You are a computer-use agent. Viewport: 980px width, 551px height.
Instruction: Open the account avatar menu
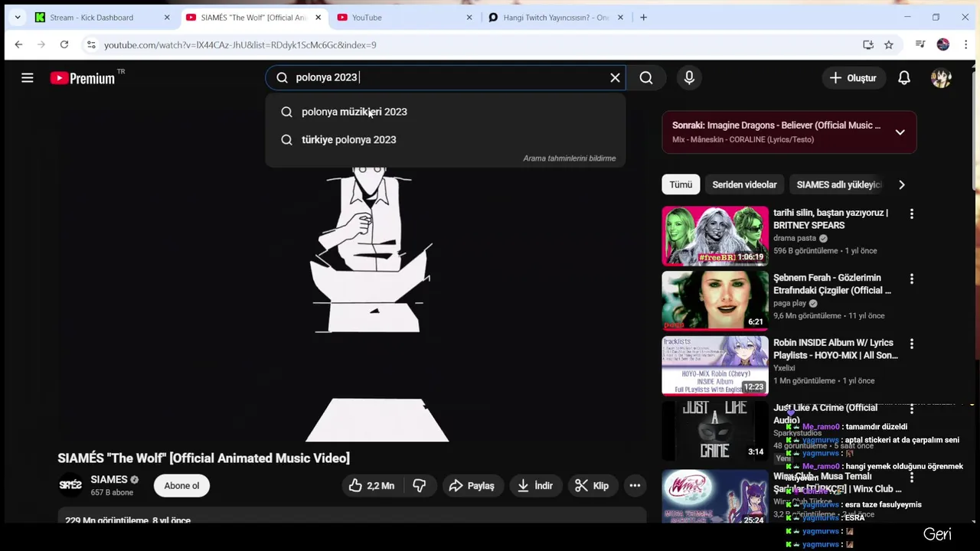[941, 77]
